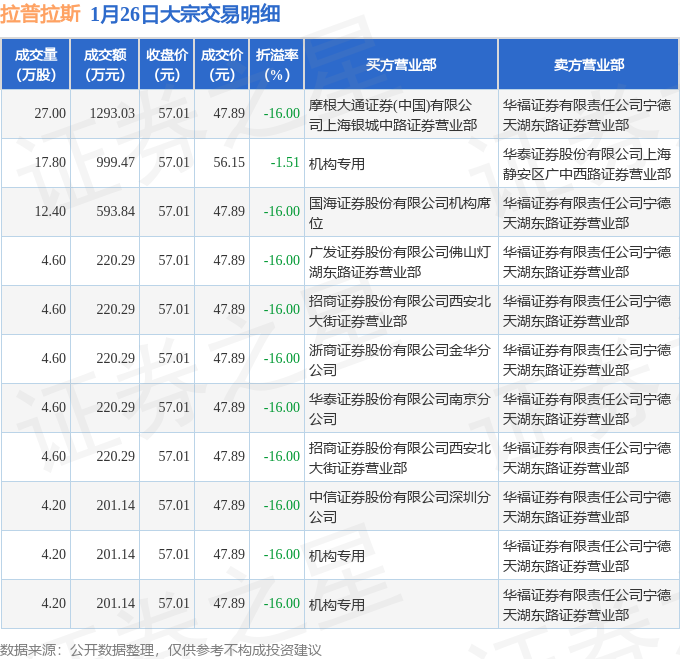The height and width of the screenshot is (659, 680).
Task: Click the 卖方营业部 column header
Action: tap(588, 64)
